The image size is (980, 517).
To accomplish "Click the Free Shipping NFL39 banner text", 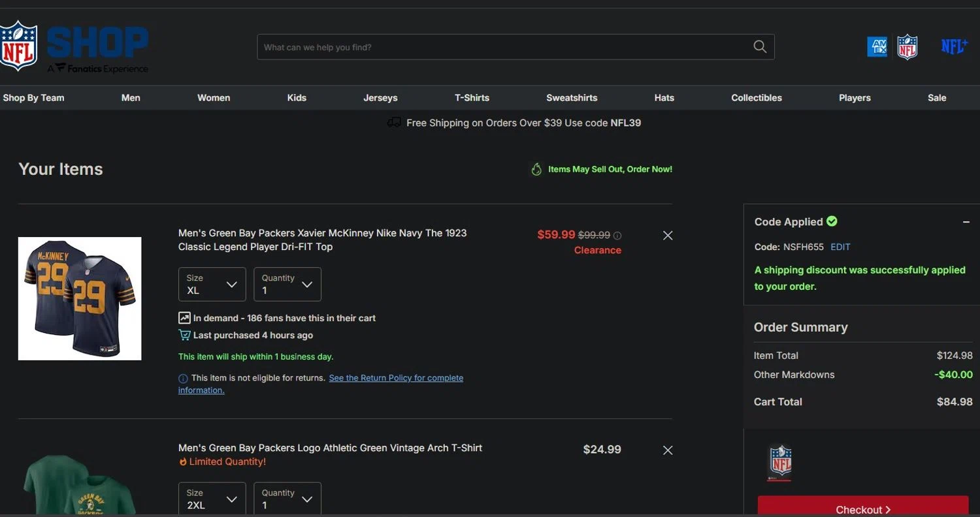I will (x=523, y=123).
